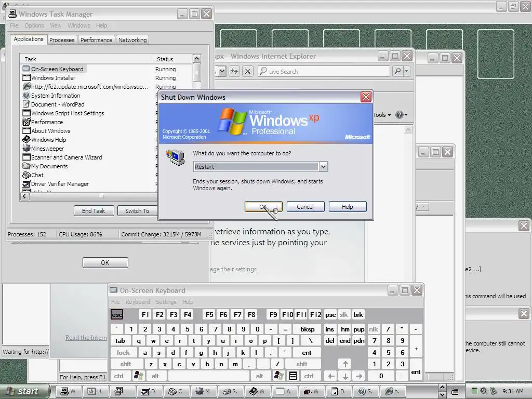Open Keyboard menu in On-Screen Keyboard
Viewport: 532px width, 399px height.
137,302
